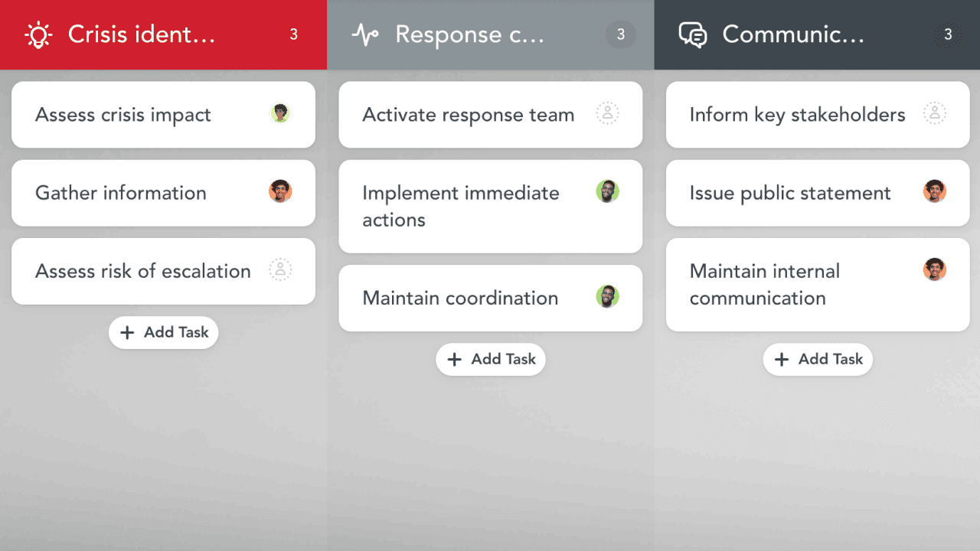This screenshot has height=551, width=980.
Task: Select the Response column title
Action: pos(469,34)
